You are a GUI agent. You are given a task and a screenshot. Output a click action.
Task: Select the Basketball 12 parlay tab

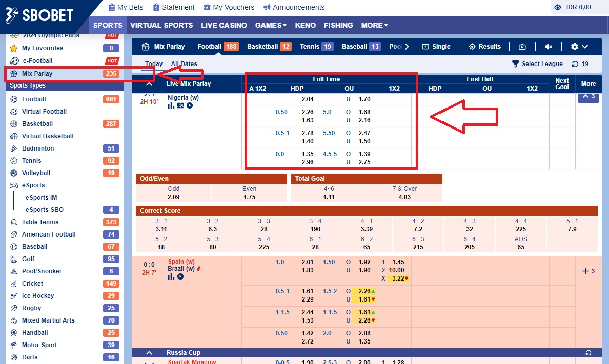(269, 47)
